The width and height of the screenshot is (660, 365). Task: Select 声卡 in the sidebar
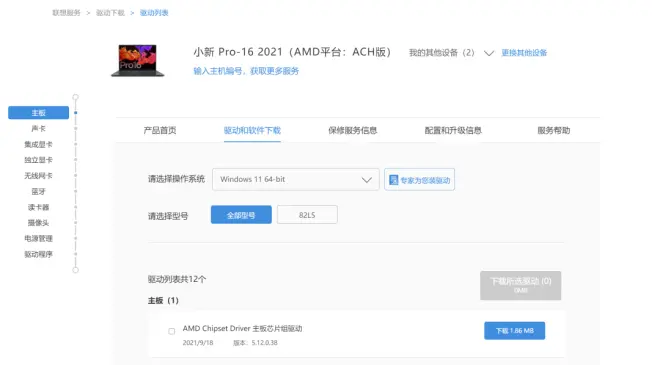pos(38,128)
